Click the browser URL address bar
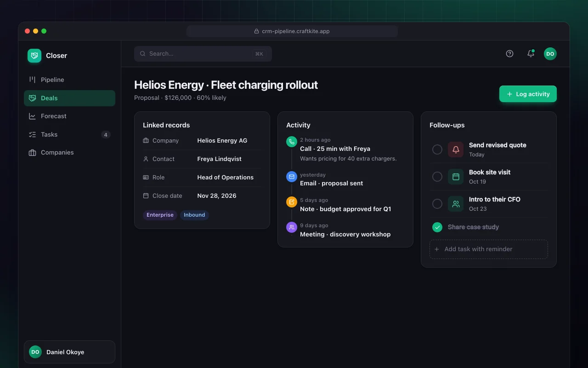This screenshot has width=588, height=368. (x=292, y=31)
